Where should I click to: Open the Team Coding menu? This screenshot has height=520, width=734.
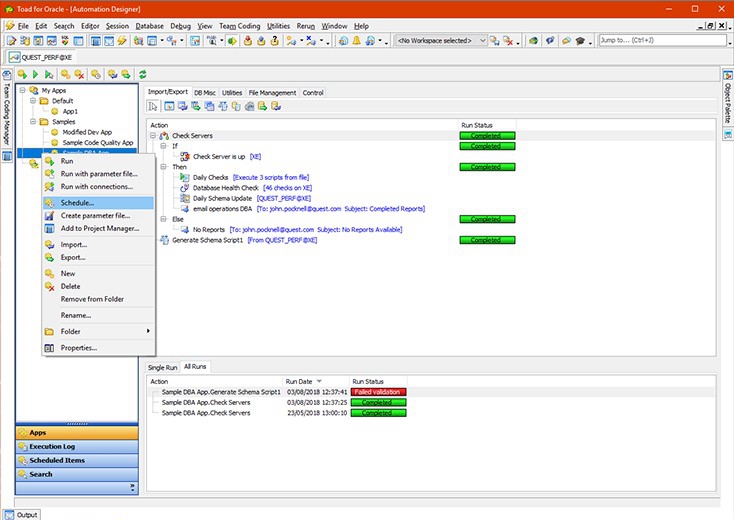tap(239, 26)
